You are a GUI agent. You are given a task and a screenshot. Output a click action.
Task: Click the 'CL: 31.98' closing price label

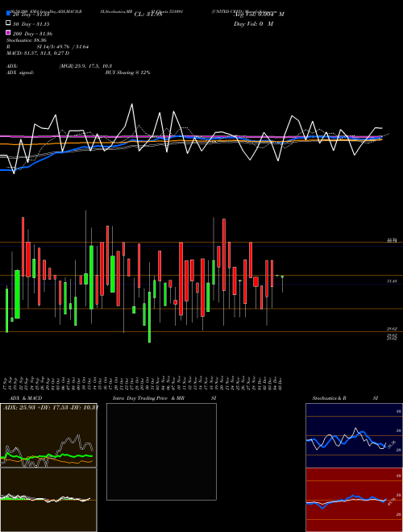[x=148, y=15]
